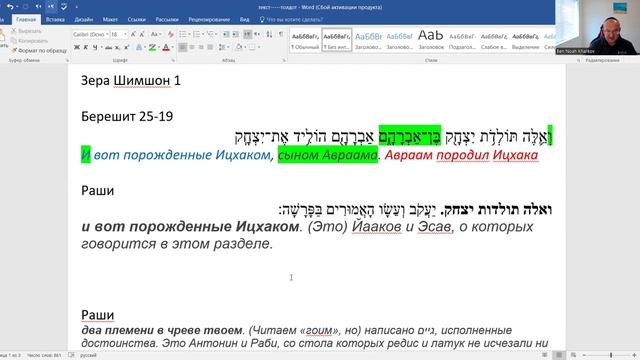Image resolution: width=640 pixels, height=360 pixels.
Task: Switch to the Рассылки tab
Action: tap(167, 19)
